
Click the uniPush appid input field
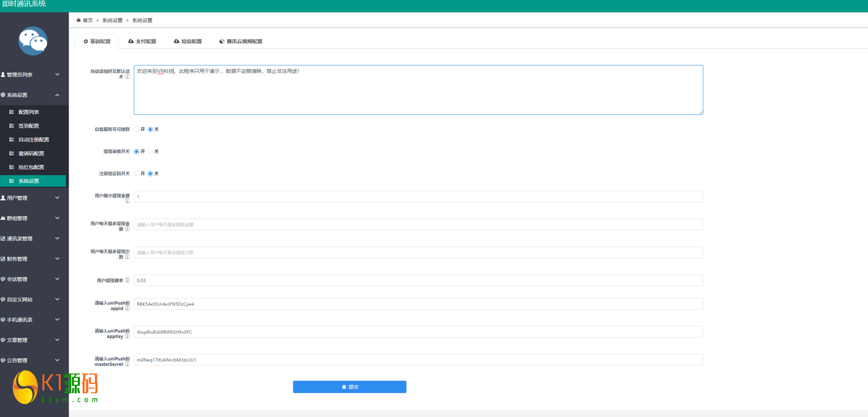pos(418,304)
